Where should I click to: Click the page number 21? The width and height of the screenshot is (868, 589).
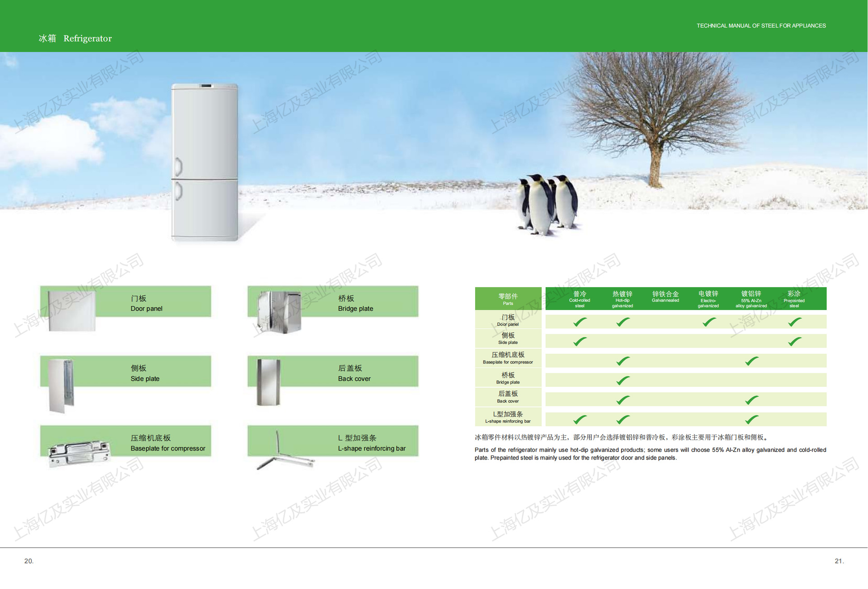click(x=839, y=561)
